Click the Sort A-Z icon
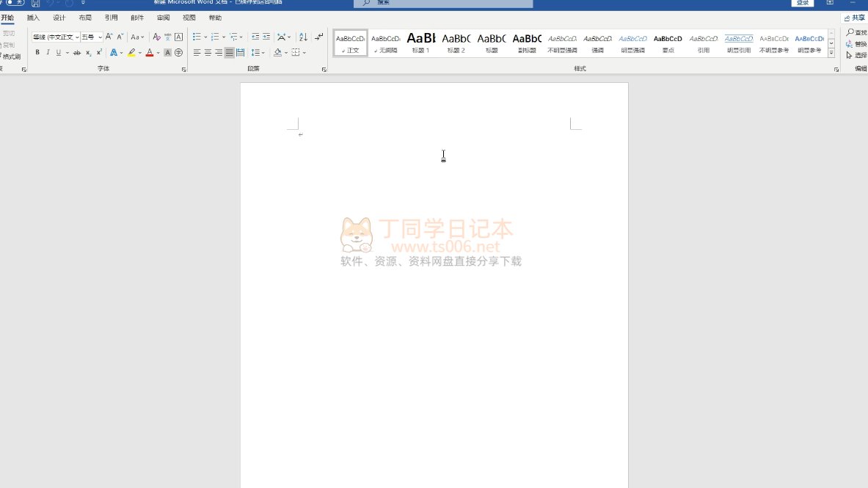 click(303, 37)
